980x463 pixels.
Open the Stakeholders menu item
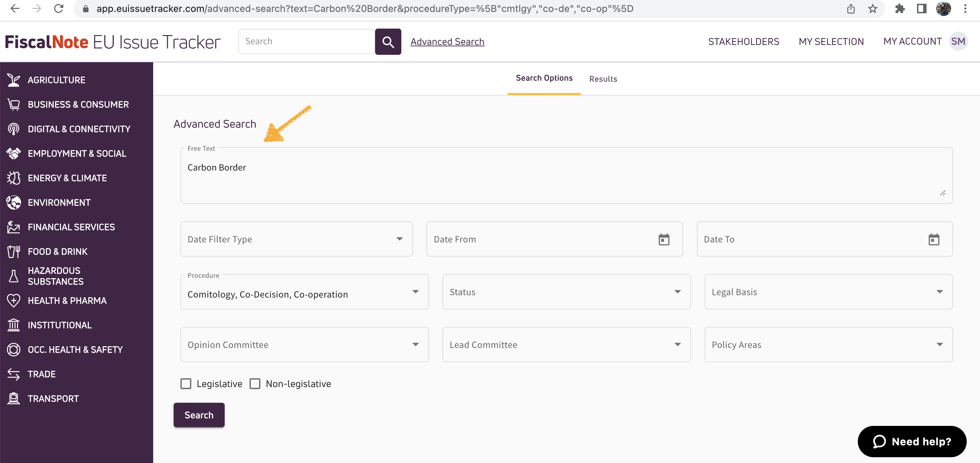coord(744,42)
